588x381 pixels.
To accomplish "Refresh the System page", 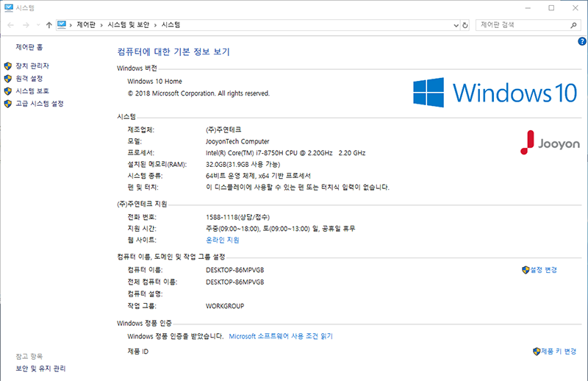I will pyautogui.click(x=465, y=25).
